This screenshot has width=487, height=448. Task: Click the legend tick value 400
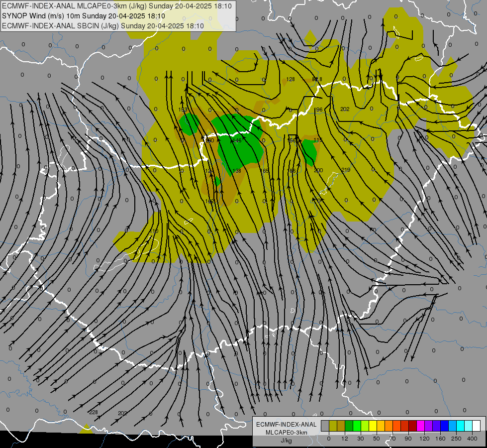tap(472, 439)
